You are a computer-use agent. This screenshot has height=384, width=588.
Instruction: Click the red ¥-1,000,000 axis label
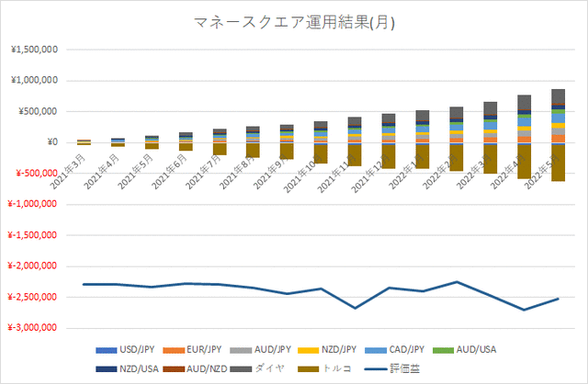(33, 204)
